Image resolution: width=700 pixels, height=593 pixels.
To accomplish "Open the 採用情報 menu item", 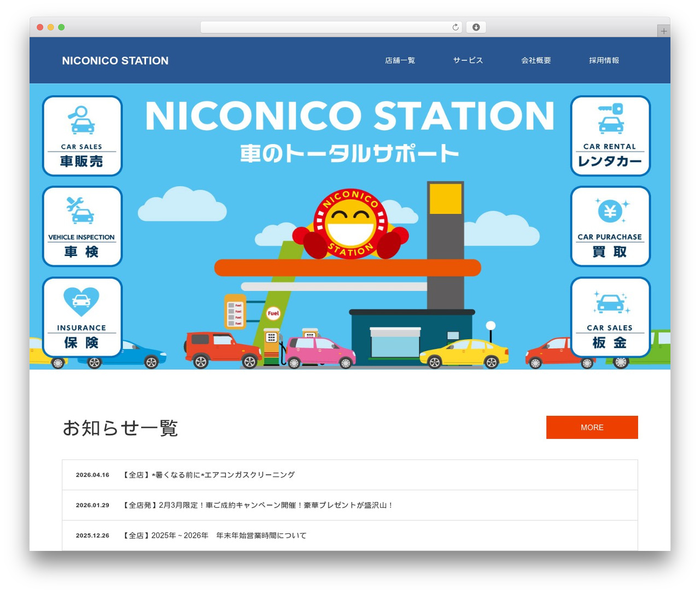I will [x=604, y=61].
